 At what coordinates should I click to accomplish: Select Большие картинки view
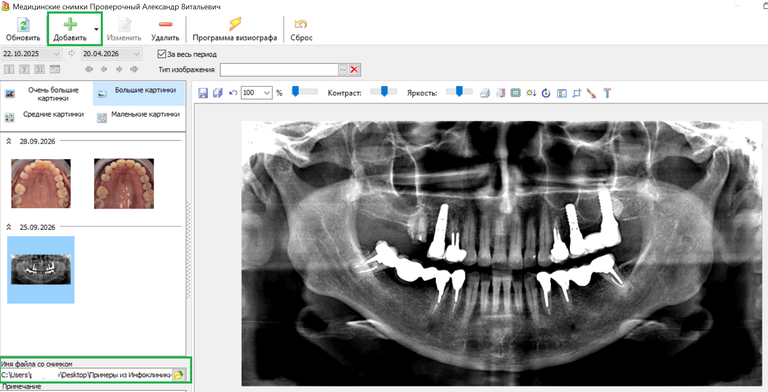coord(139,94)
